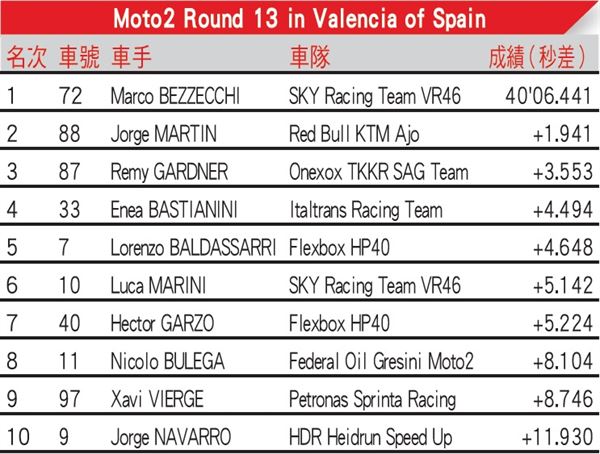The width and height of the screenshot is (600, 454).
Task: Click the 車手 column header
Action: [131, 57]
